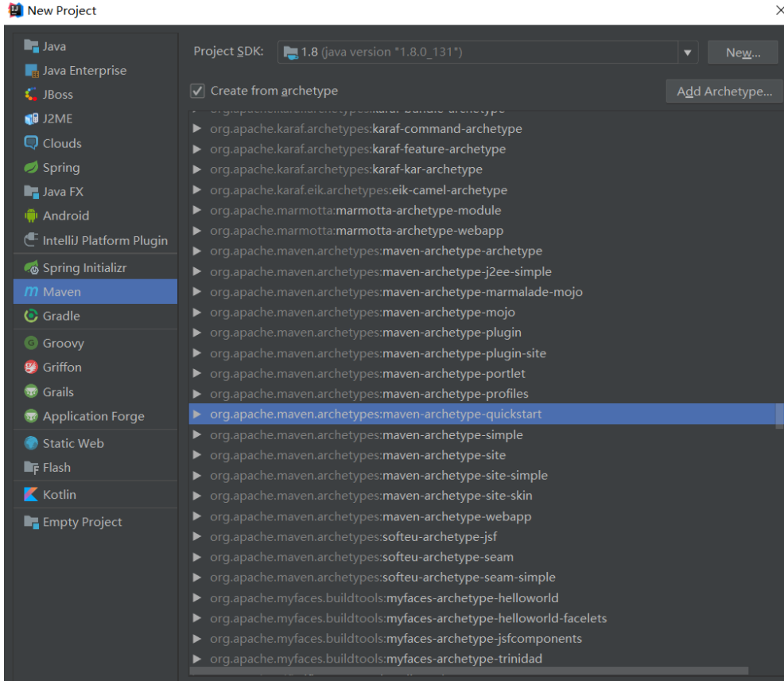Select the Clouds icon
Image resolution: width=784 pixels, height=681 pixels.
click(x=31, y=143)
